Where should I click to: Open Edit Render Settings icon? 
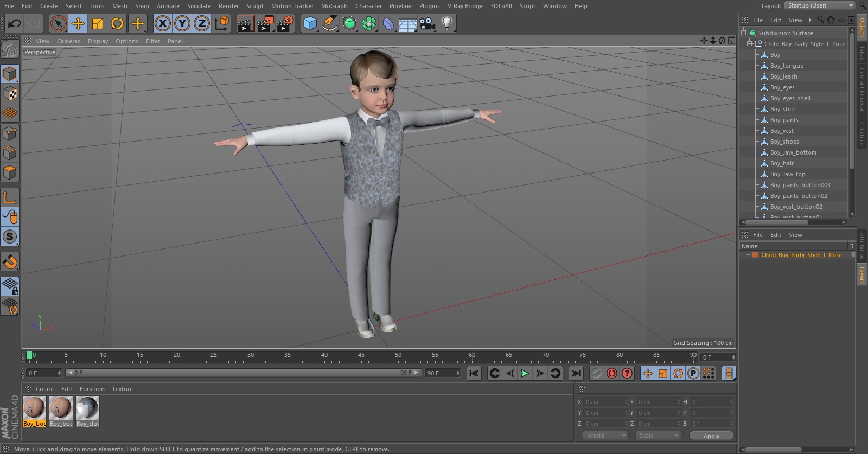coord(285,23)
